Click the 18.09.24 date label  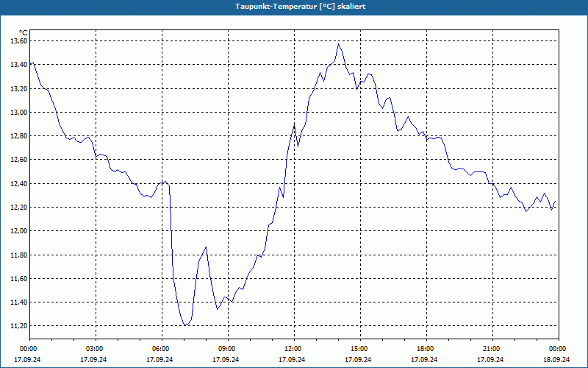click(556, 359)
